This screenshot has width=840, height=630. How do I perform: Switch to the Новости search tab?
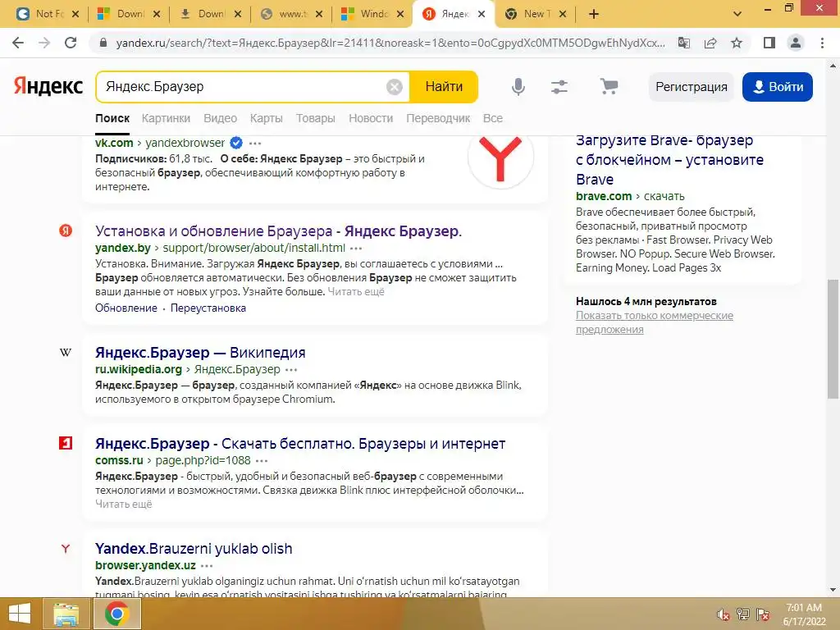(371, 118)
